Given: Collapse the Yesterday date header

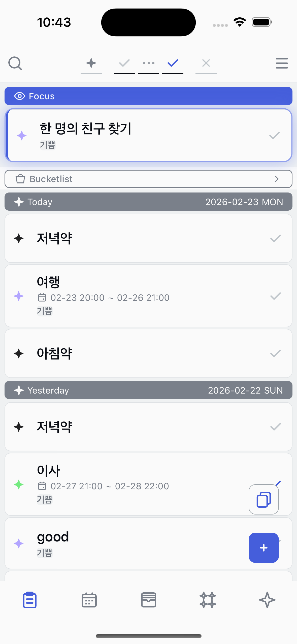Looking at the screenshot, I should coord(148,390).
